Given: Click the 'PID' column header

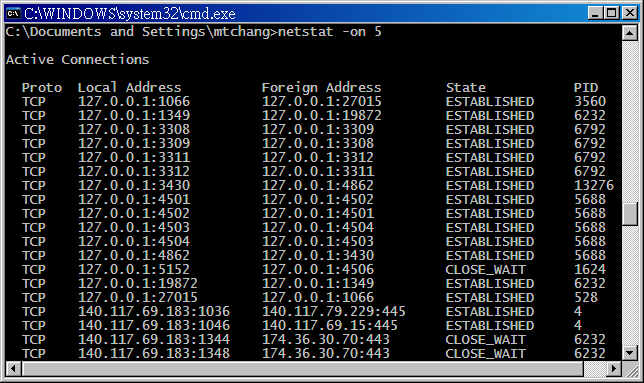Looking at the screenshot, I should coord(586,87).
